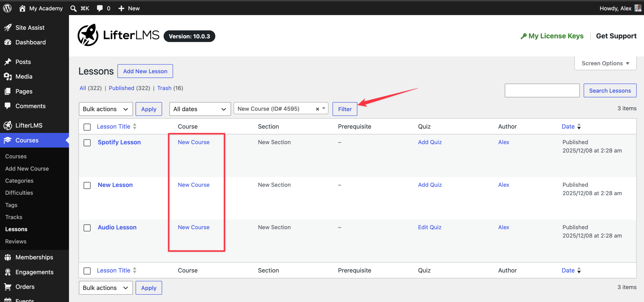644x302 pixels.
Task: Click the LifterLMS rocket sidebar icon
Action: 8,125
